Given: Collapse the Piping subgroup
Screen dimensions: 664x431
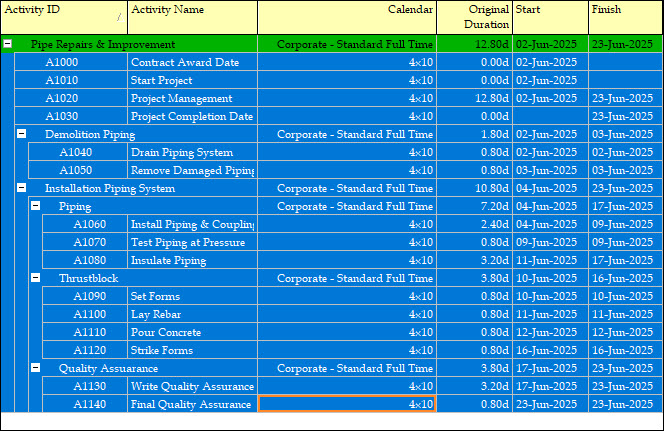Looking at the screenshot, I should tap(36, 206).
